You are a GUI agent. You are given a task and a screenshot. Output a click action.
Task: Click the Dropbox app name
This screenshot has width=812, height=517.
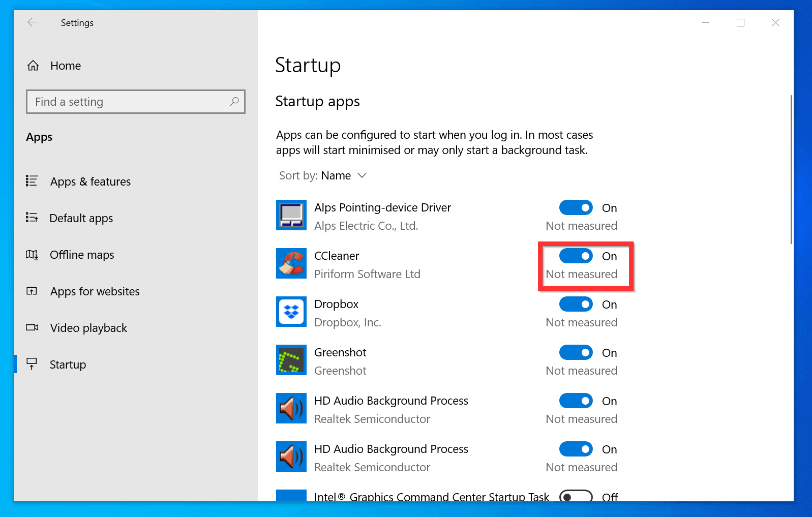336,304
